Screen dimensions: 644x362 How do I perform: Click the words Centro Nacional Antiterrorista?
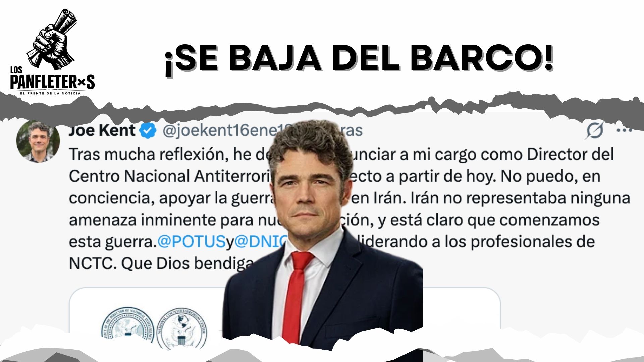coord(171,176)
